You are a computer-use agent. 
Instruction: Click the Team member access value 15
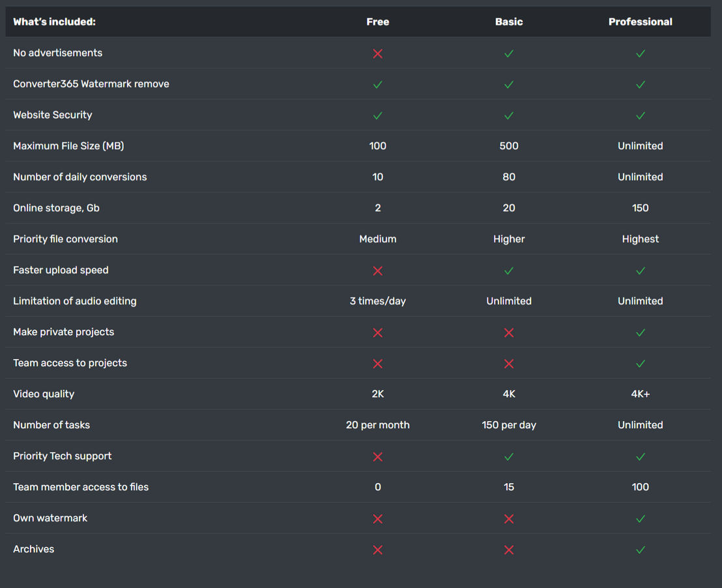509,487
